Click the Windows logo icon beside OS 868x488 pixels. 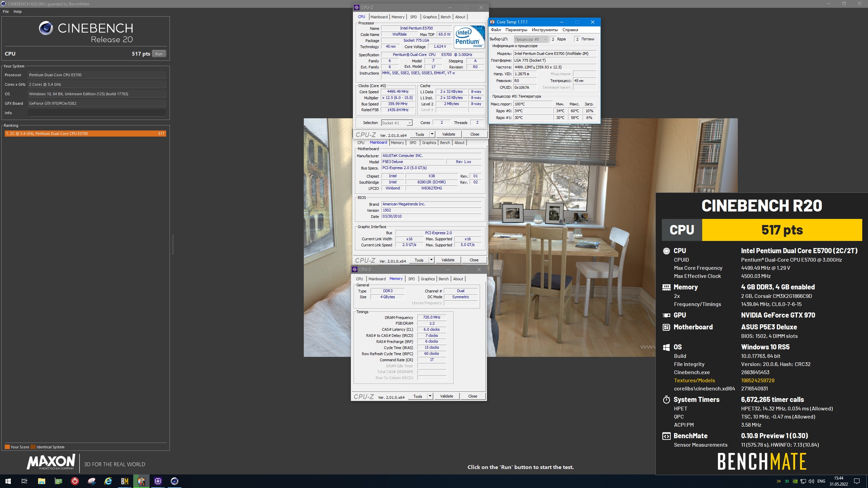coord(666,347)
